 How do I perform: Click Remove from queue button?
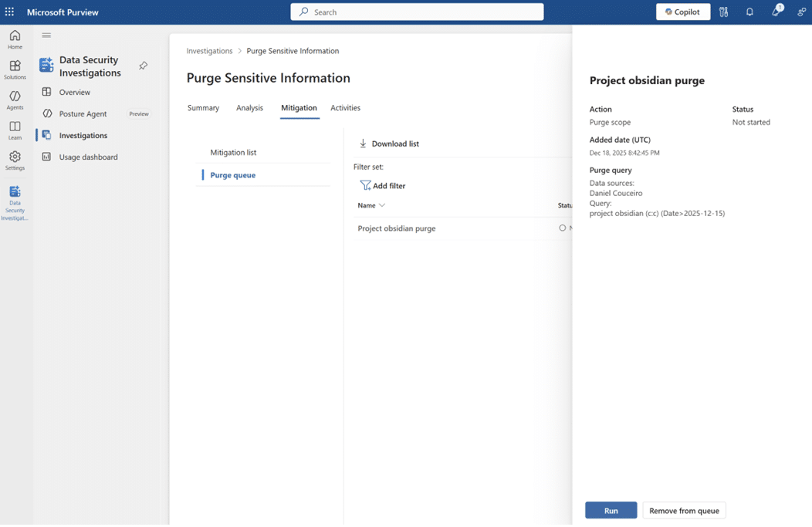pos(684,511)
